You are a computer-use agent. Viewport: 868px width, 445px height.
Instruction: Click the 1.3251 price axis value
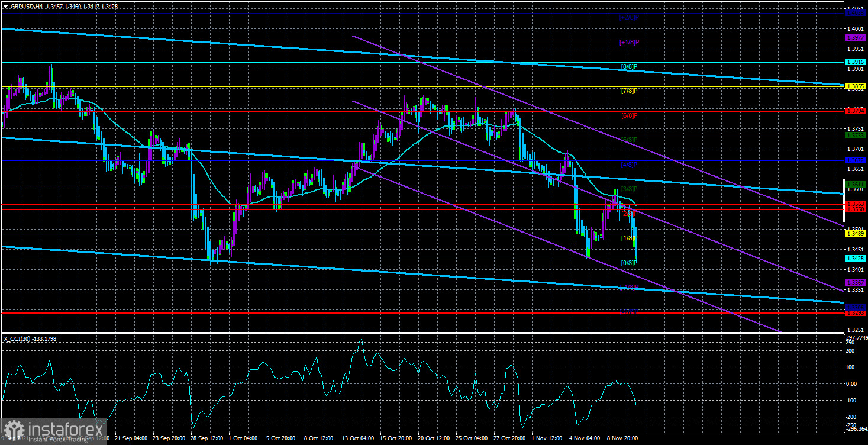pyautogui.click(x=856, y=330)
